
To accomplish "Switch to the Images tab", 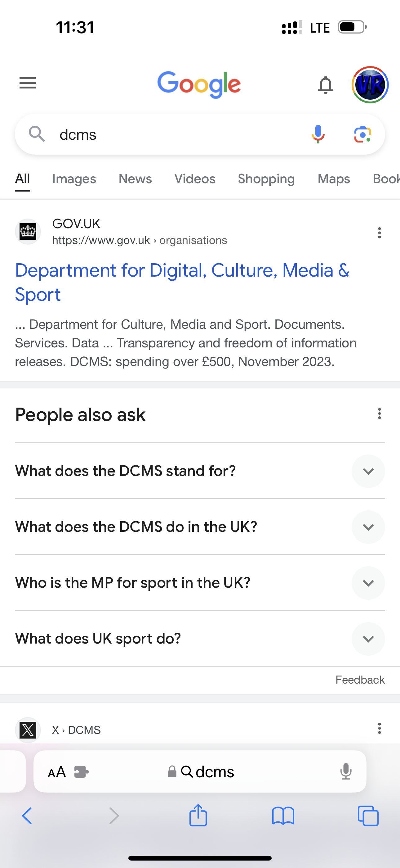I will [74, 179].
